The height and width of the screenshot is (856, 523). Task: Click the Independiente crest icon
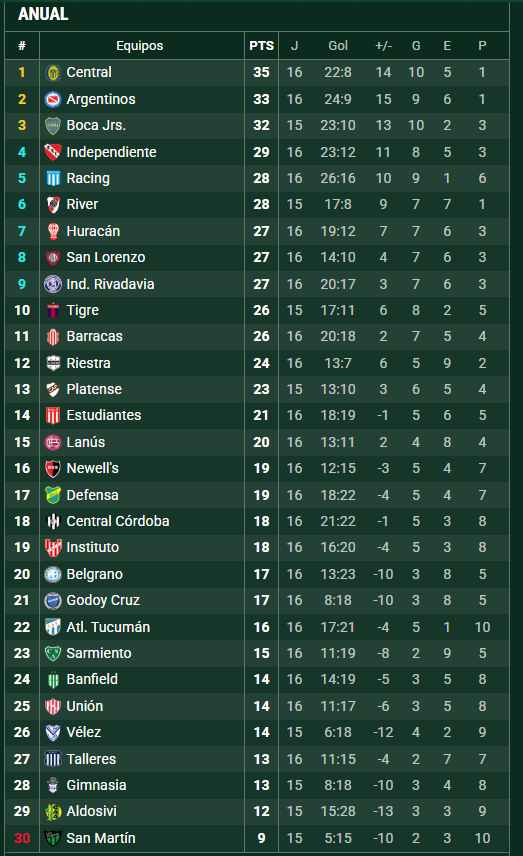point(53,152)
